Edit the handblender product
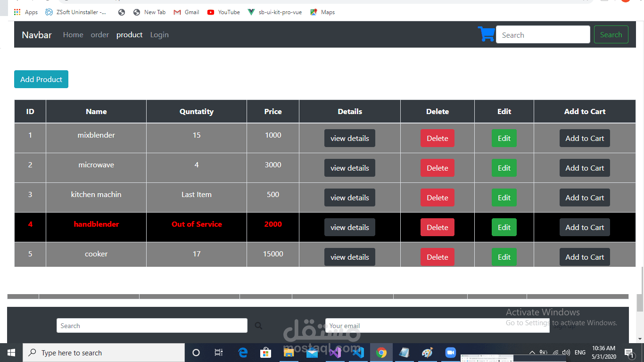Viewport: 644px width, 362px height. pyautogui.click(x=504, y=227)
